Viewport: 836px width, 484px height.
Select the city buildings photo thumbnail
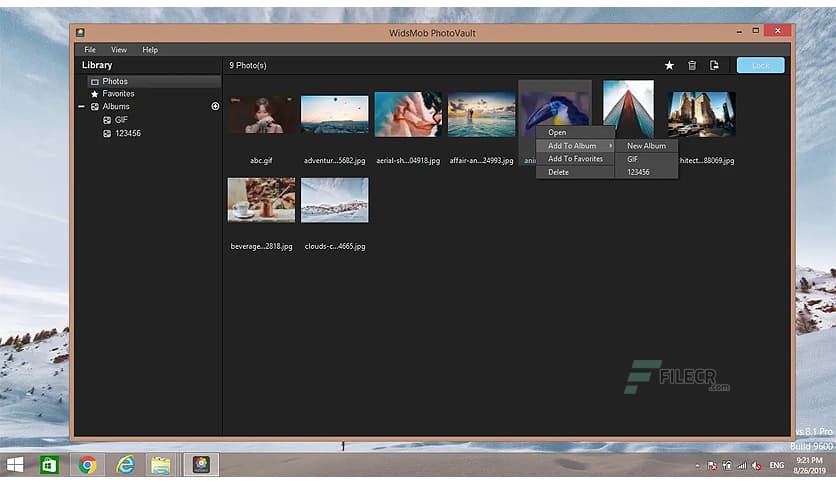[702, 114]
